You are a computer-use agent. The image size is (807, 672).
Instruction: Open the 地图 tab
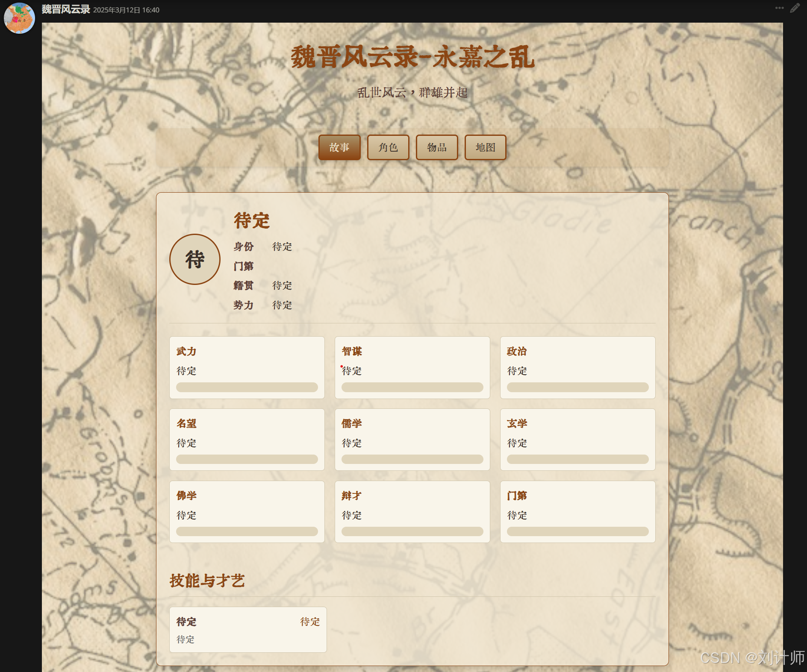click(486, 147)
